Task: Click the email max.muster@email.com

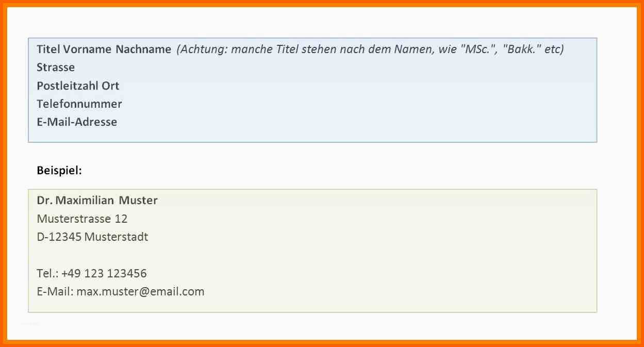Action: tap(140, 292)
